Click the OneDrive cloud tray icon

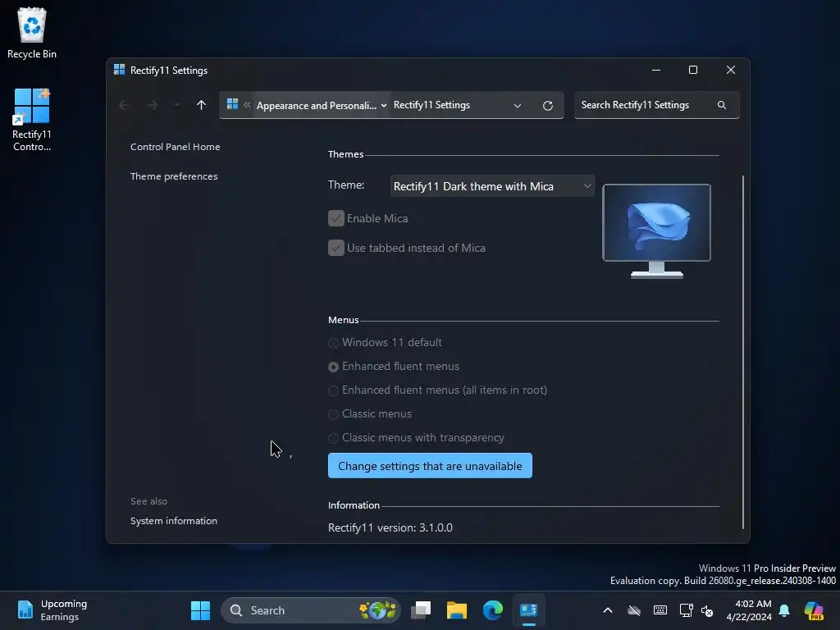(x=634, y=610)
